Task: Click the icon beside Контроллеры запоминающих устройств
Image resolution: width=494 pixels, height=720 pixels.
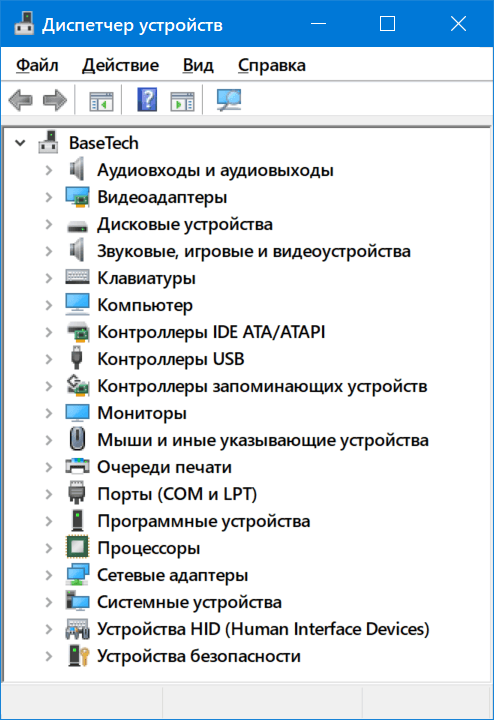Action: click(77, 385)
